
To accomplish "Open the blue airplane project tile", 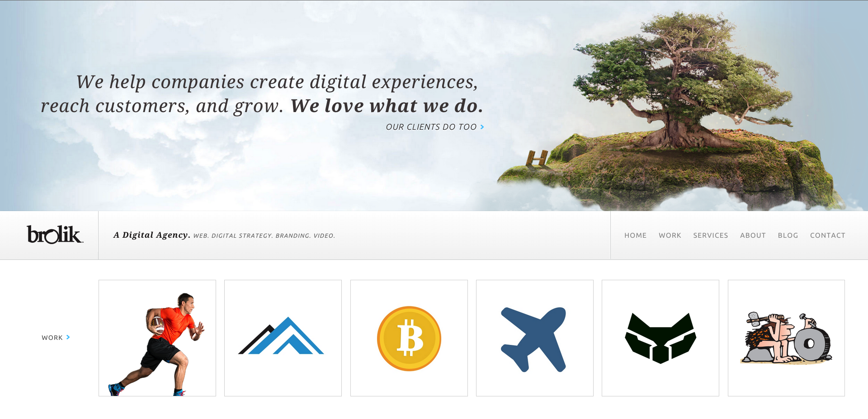I will click(x=535, y=338).
